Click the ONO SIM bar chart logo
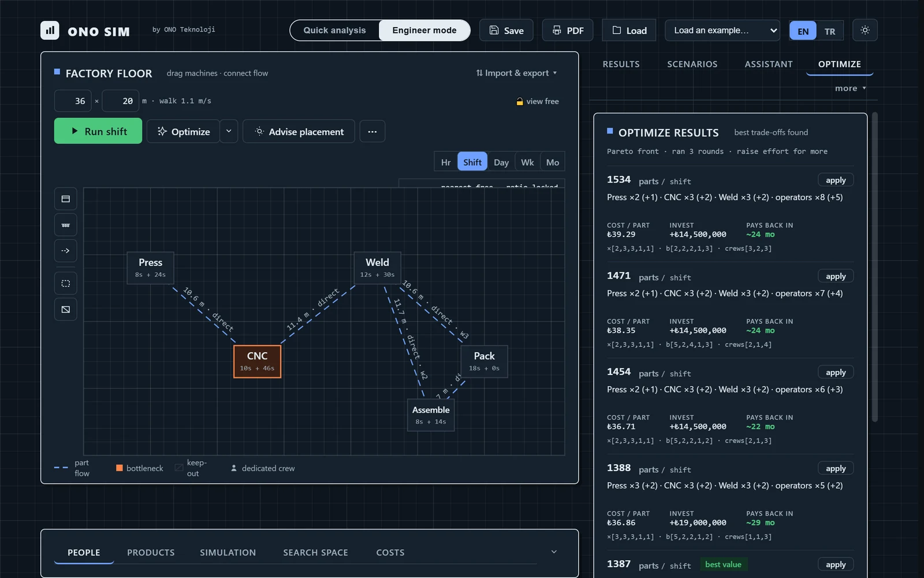The image size is (924, 578). pos(50,30)
